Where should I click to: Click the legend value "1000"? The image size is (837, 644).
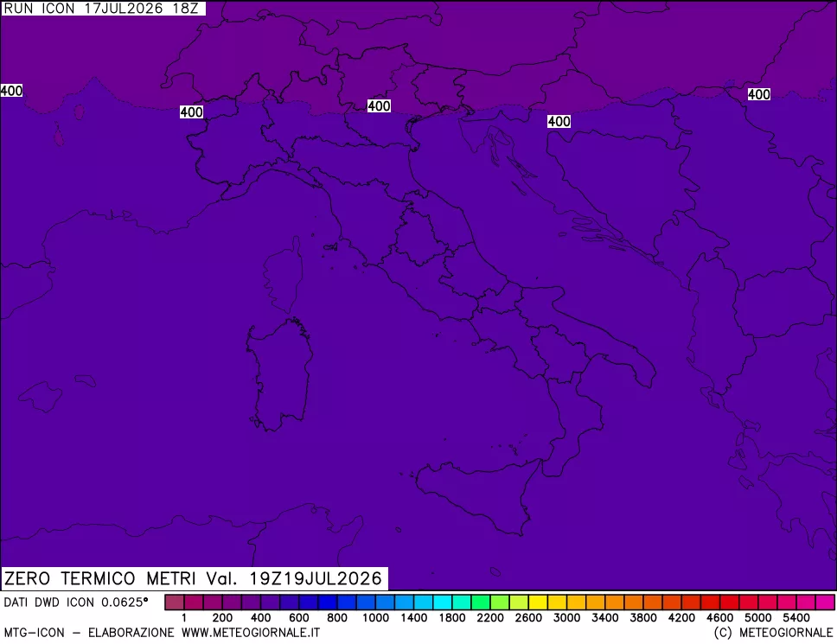[376, 618]
